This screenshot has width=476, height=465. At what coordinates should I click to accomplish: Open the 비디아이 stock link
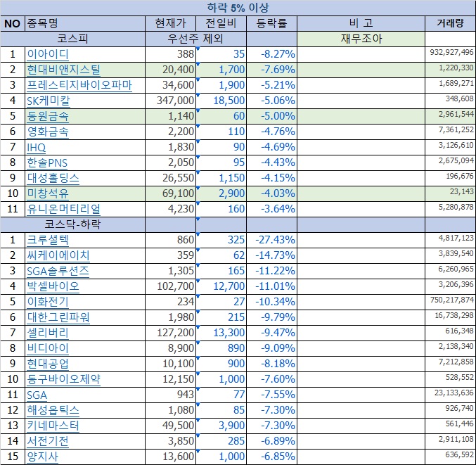pyautogui.click(x=48, y=349)
